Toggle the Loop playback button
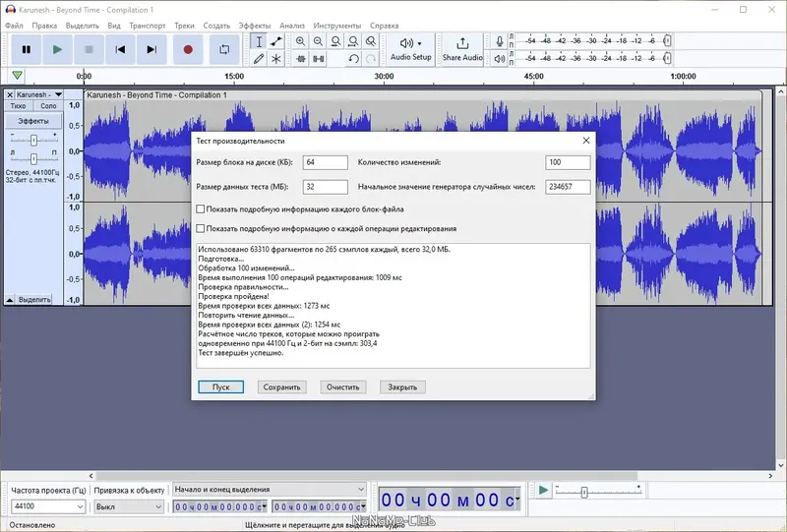The height and width of the screenshot is (532, 787). [224, 49]
